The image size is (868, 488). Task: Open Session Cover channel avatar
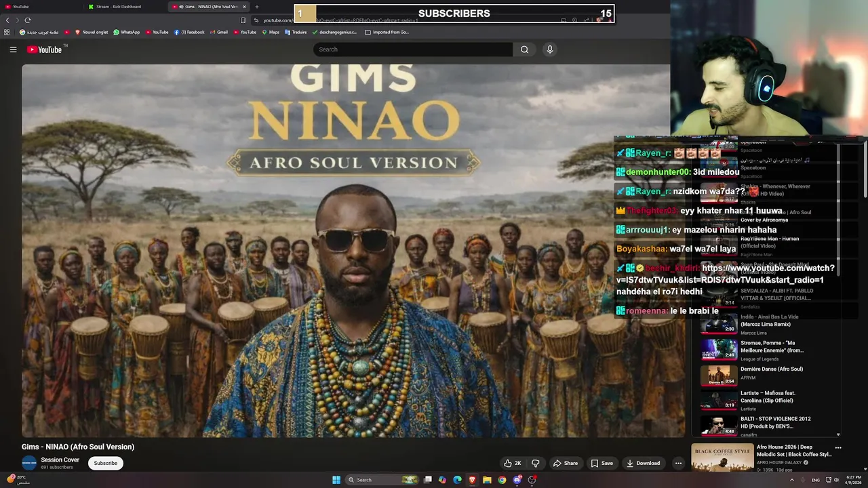click(29, 463)
